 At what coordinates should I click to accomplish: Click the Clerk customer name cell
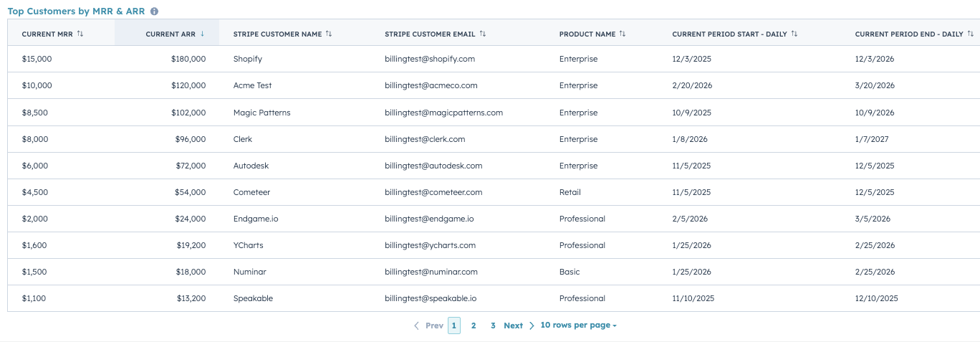tap(243, 139)
